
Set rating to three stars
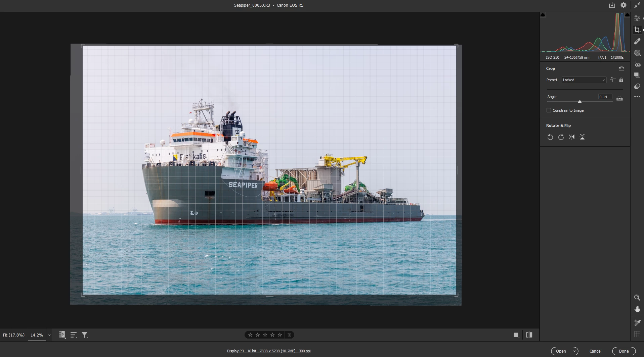tap(265, 335)
